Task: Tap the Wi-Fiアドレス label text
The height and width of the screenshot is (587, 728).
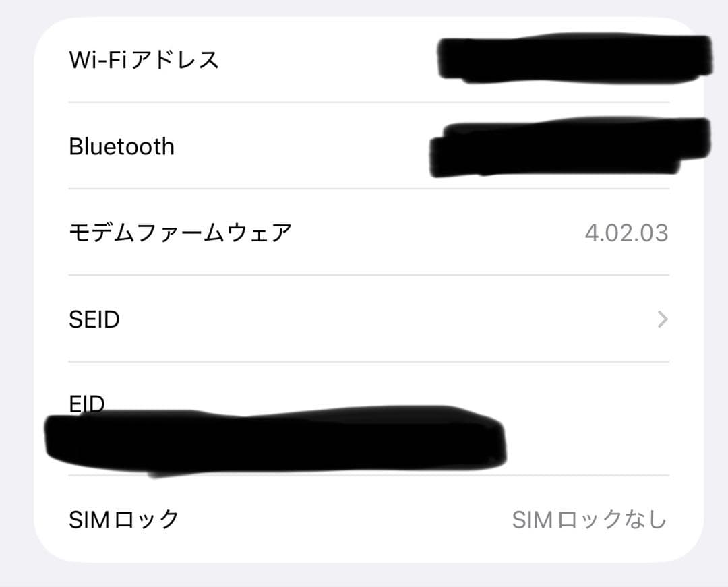Action: point(144,59)
